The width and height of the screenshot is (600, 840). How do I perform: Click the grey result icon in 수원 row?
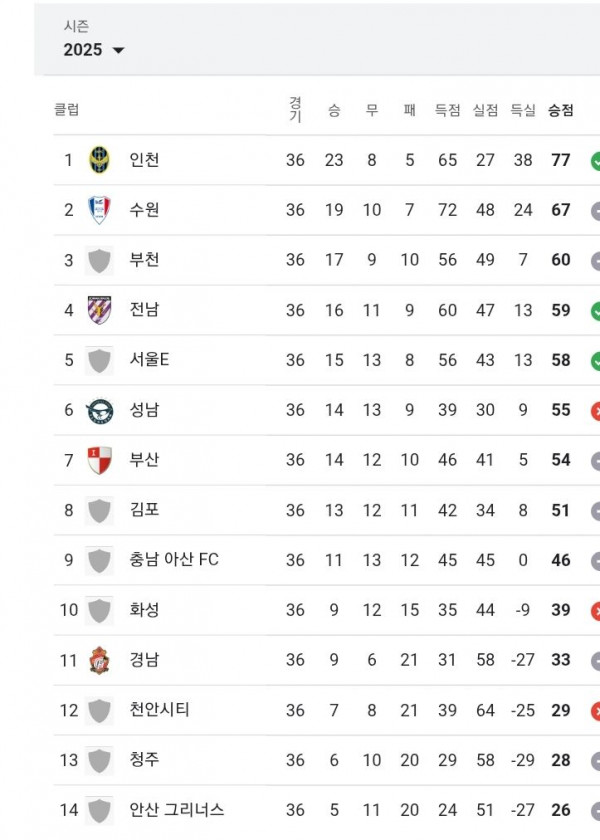point(595,210)
